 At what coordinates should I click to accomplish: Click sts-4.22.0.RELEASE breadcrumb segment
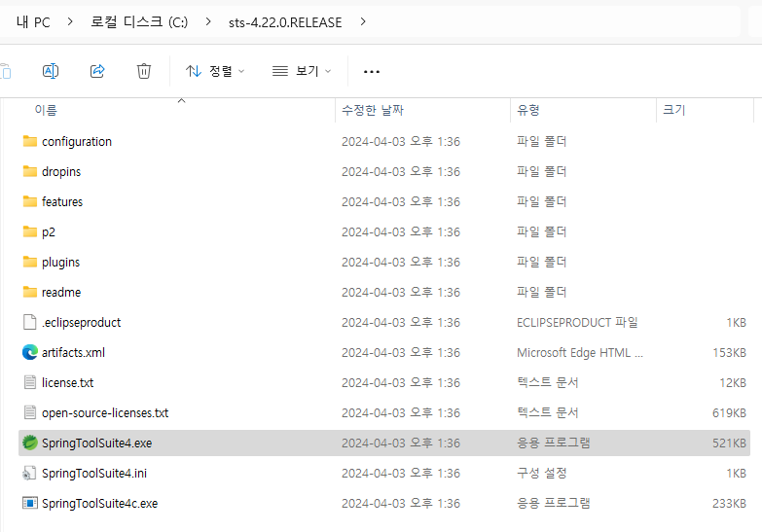tap(285, 22)
